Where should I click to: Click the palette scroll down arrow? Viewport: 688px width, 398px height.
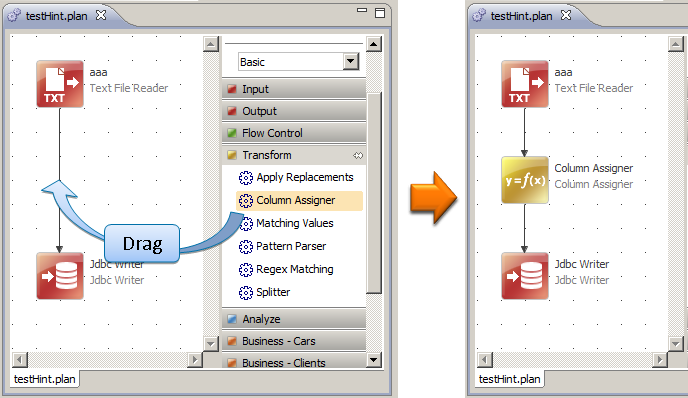[x=373, y=360]
